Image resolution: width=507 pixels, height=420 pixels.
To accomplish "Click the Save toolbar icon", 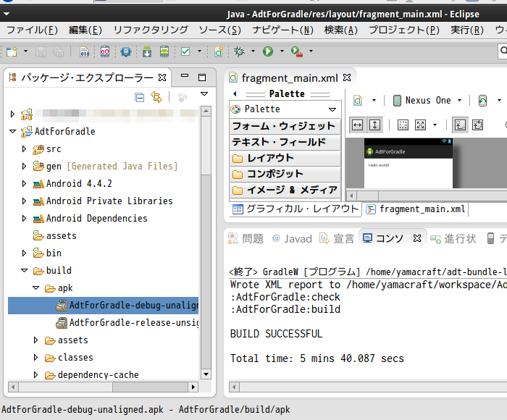I will (x=41, y=51).
